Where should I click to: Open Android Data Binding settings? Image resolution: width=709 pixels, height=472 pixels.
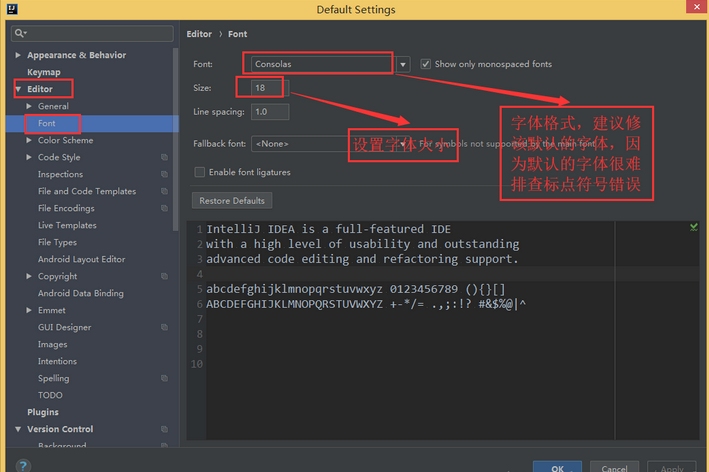click(x=80, y=293)
